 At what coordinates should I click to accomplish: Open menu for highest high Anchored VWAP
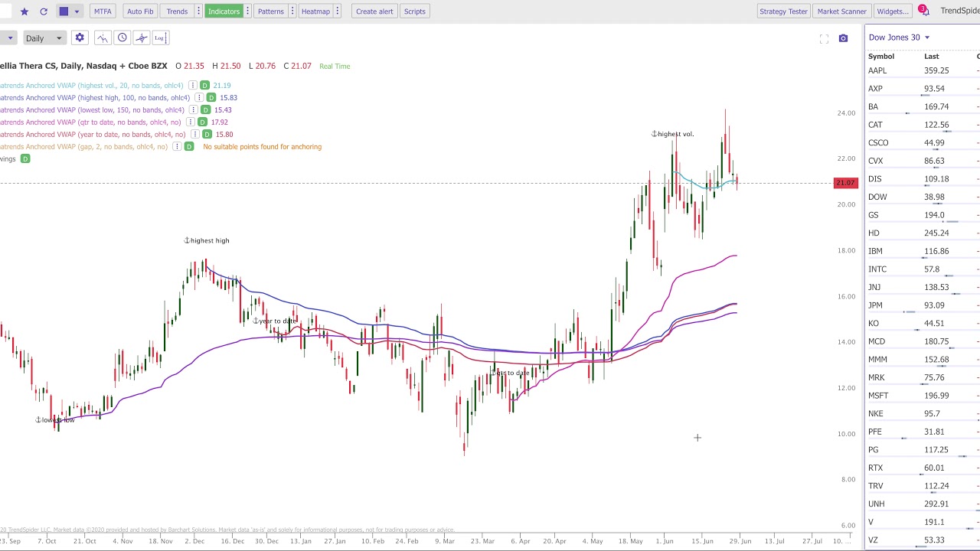click(199, 98)
